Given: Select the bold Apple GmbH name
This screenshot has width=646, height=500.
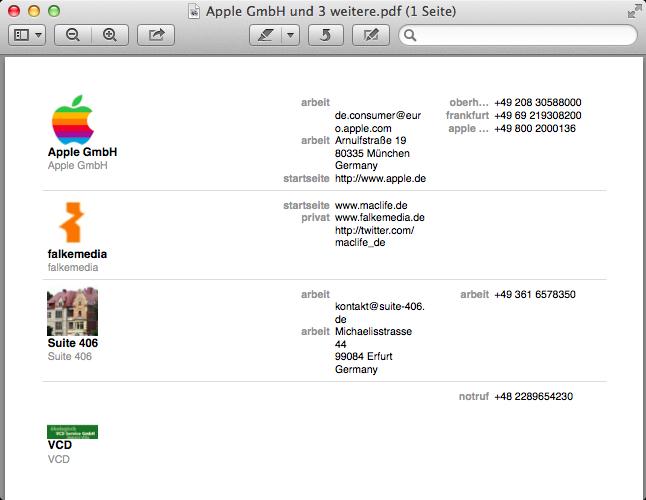Looking at the screenshot, I should [x=82, y=152].
